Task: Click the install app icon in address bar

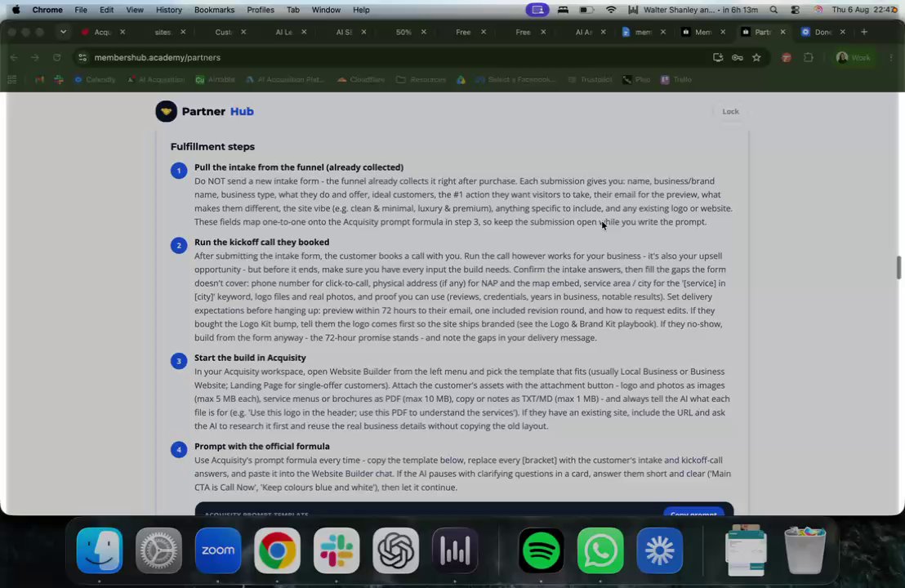Action: pos(718,57)
